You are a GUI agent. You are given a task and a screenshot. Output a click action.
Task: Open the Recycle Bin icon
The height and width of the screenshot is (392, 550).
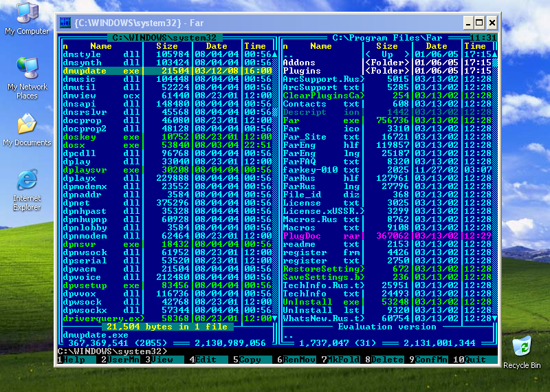pyautogui.click(x=521, y=347)
